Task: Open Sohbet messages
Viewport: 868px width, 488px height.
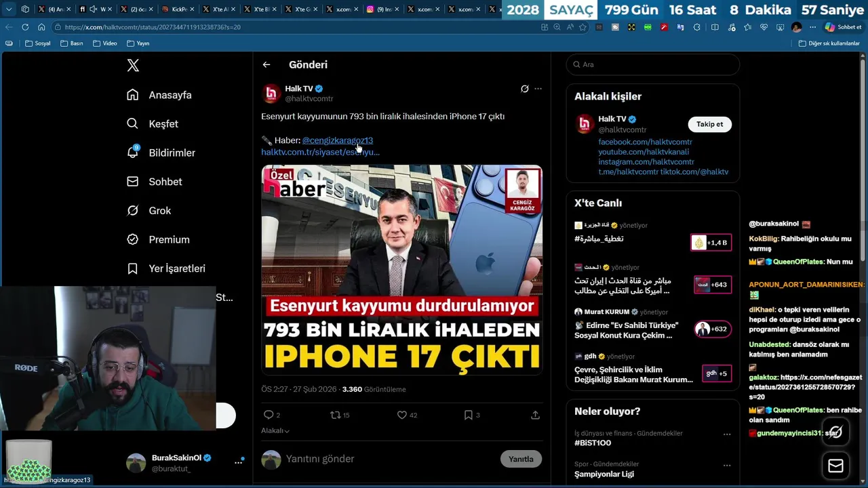Action: 155,182
